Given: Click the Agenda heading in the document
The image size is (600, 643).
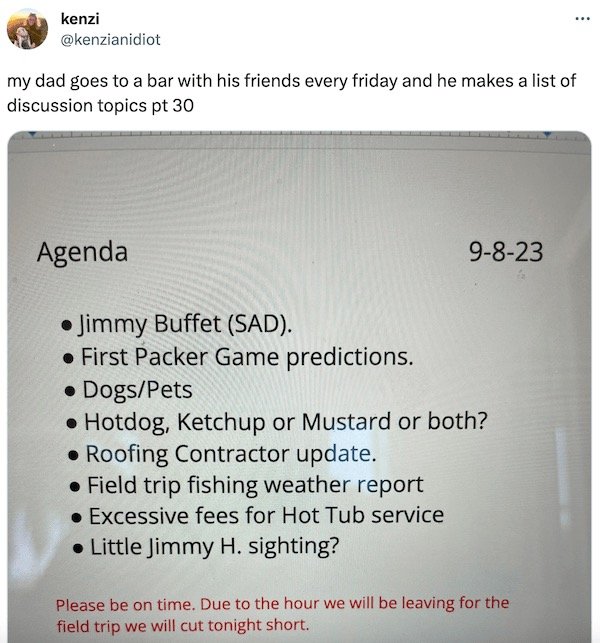Looking at the screenshot, I should 82,252.
